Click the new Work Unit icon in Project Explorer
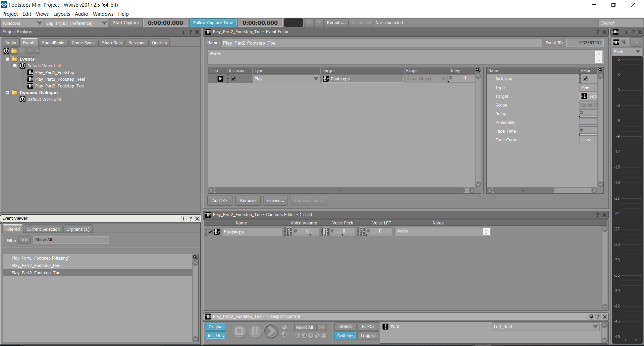Screen dimensions: 644x346 [6, 51]
